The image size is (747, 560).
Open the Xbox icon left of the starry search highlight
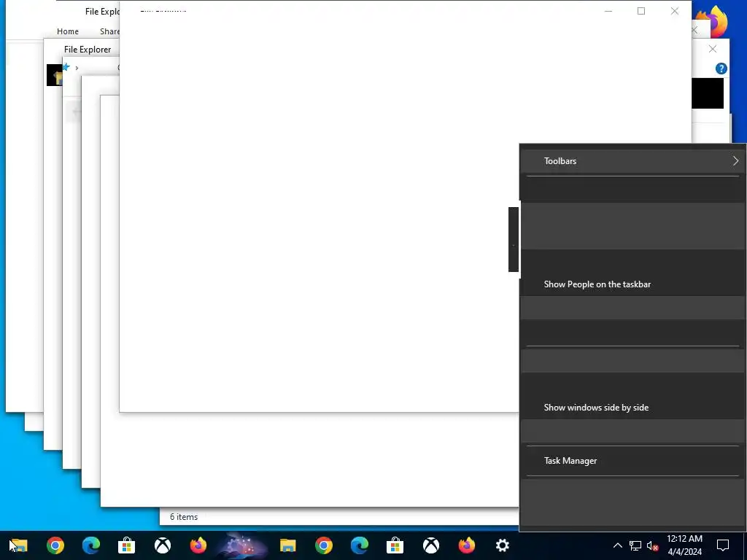pos(163,545)
